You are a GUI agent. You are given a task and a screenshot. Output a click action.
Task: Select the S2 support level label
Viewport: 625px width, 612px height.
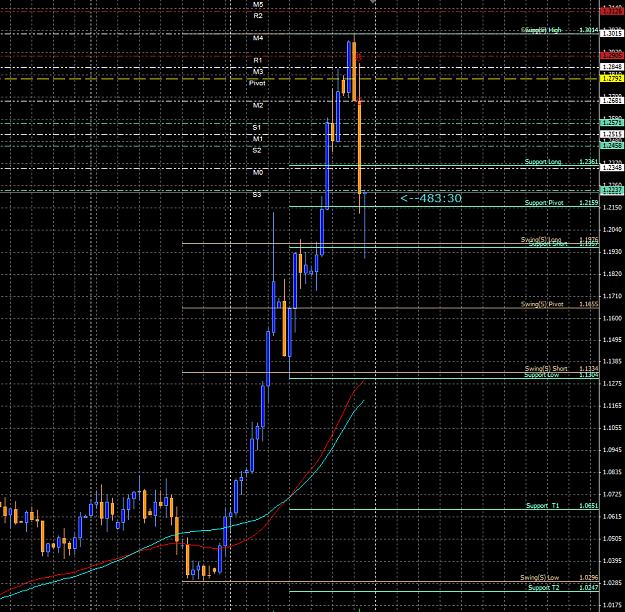tap(257, 150)
